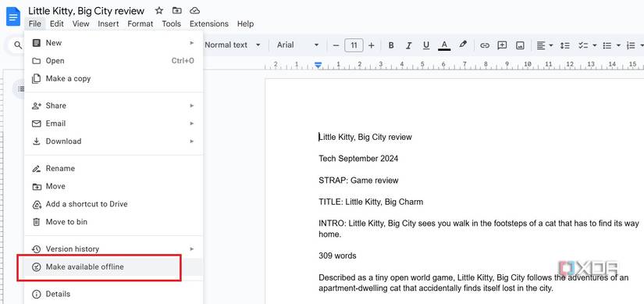Insert an image from the toolbar
The height and width of the screenshot is (304, 644).
click(520, 45)
